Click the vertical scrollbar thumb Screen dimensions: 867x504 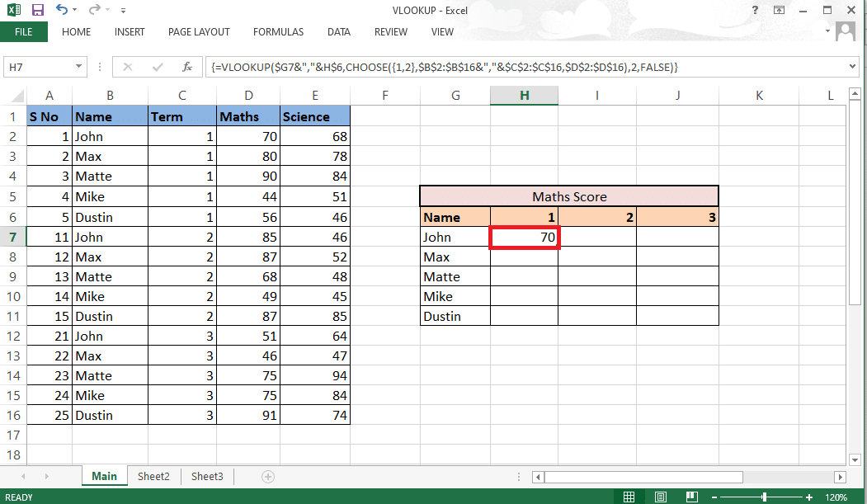coord(855,203)
